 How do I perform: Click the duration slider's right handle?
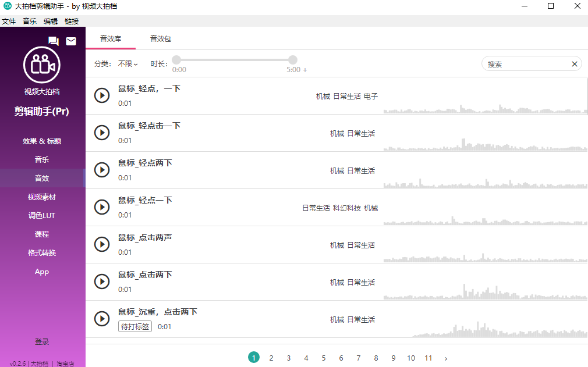293,60
